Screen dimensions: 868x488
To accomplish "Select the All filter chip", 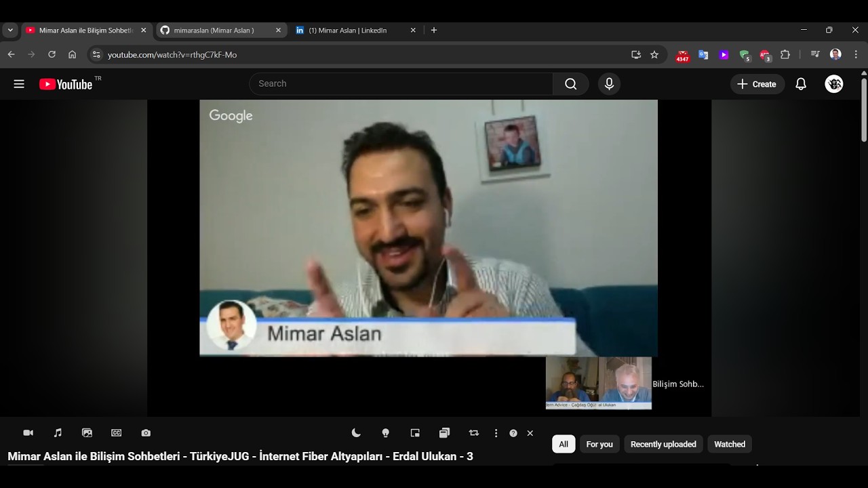I will pyautogui.click(x=564, y=445).
